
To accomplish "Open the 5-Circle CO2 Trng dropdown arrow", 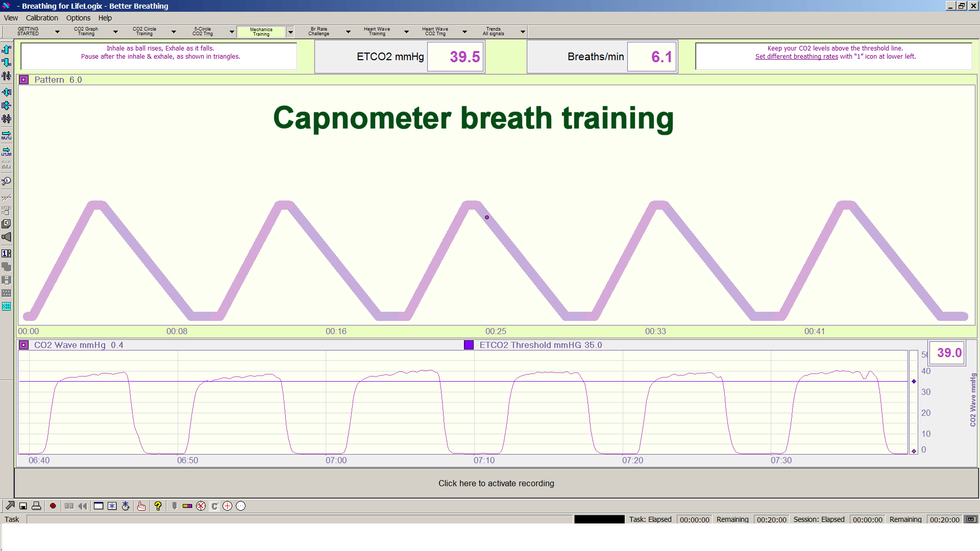I will tap(232, 32).
